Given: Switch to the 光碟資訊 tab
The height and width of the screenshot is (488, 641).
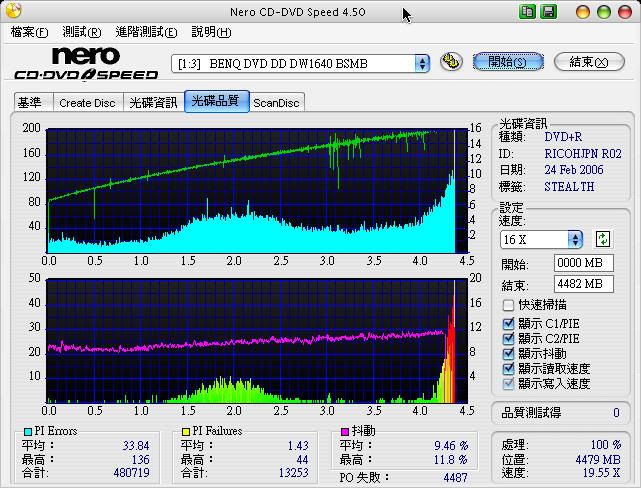Looking at the screenshot, I should tap(153, 103).
